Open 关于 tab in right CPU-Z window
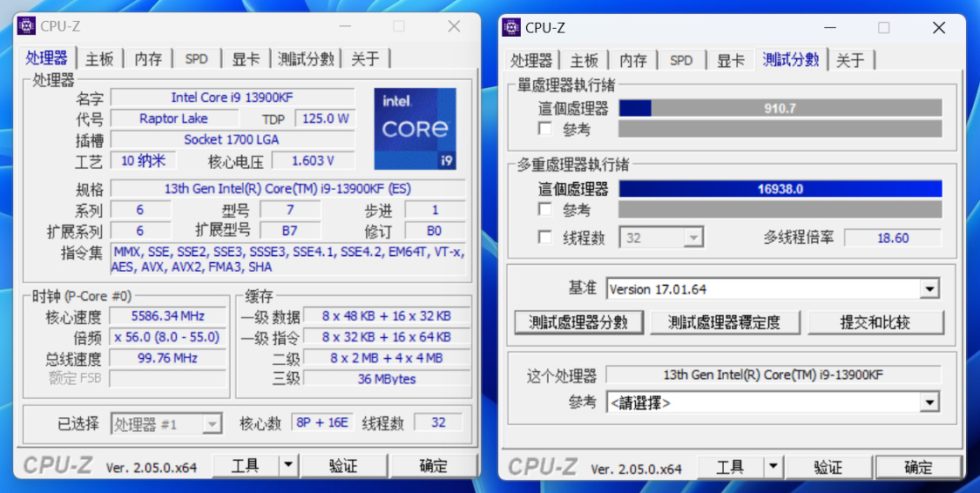Screen dimensions: 980x493 pyautogui.click(x=851, y=61)
